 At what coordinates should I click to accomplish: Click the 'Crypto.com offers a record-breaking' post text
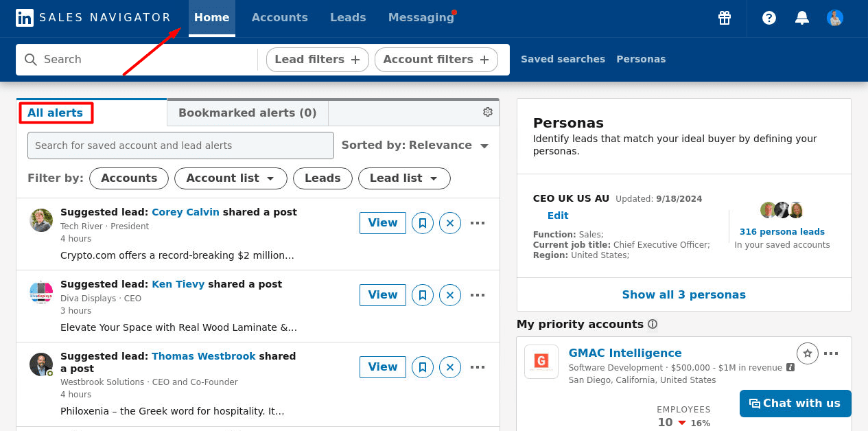pyautogui.click(x=177, y=256)
